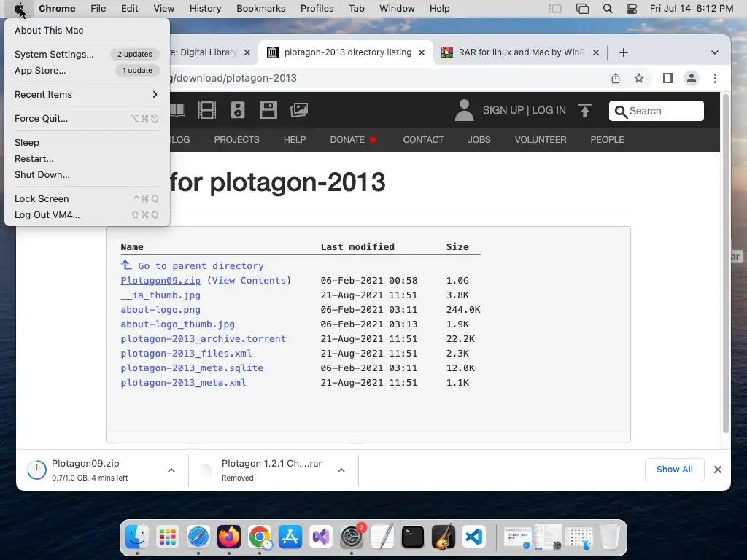Click the Plotagon09.zip download progress indicator
This screenshot has width=747, height=560.
click(x=36, y=470)
